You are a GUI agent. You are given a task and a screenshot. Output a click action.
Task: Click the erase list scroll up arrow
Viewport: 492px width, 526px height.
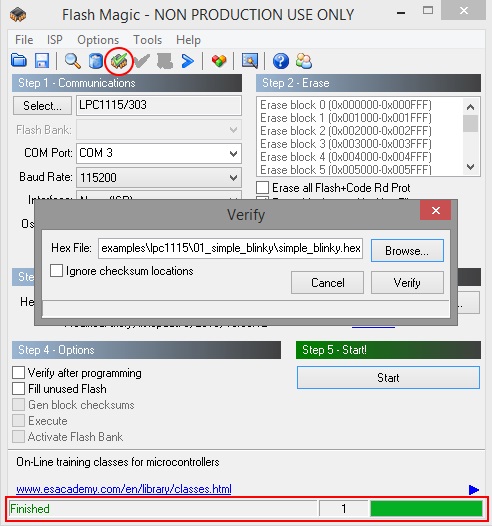coord(471,107)
